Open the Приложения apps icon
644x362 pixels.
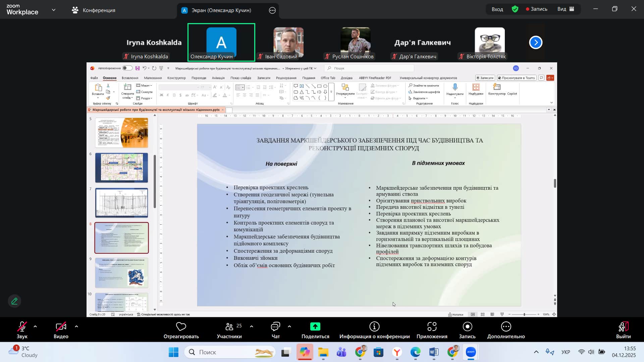point(432,326)
